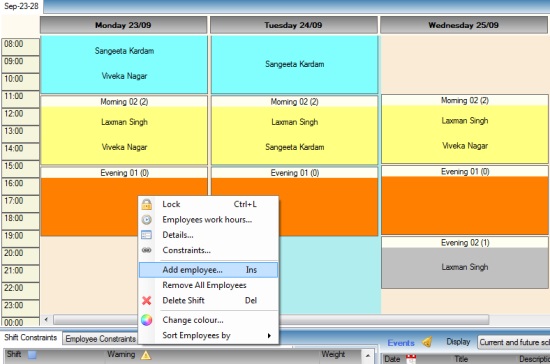This screenshot has height=364, width=550.
Task: Click the chain-link Constraints icon
Action: [146, 250]
